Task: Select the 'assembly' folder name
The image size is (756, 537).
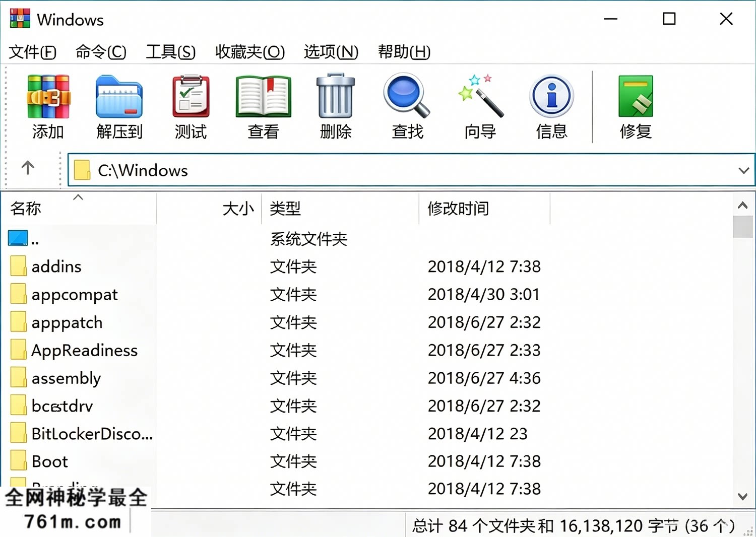Action: [66, 378]
